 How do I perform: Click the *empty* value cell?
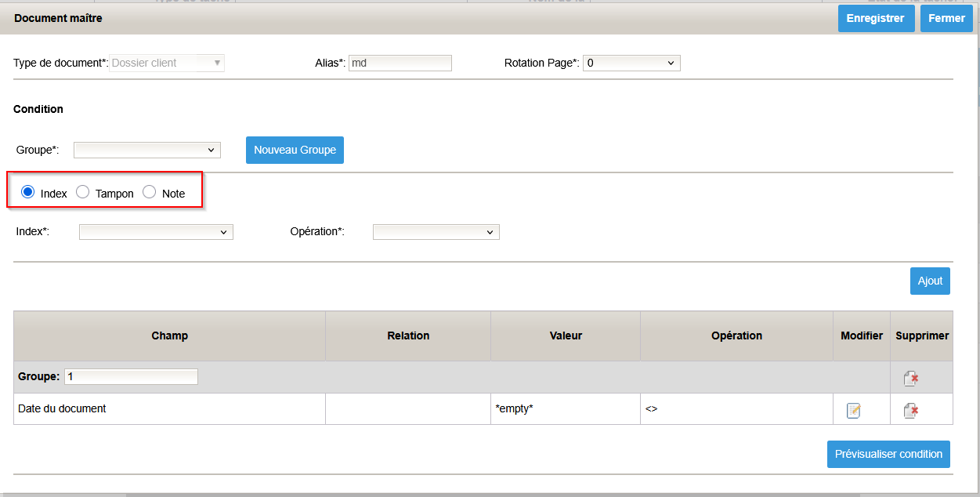coord(565,408)
